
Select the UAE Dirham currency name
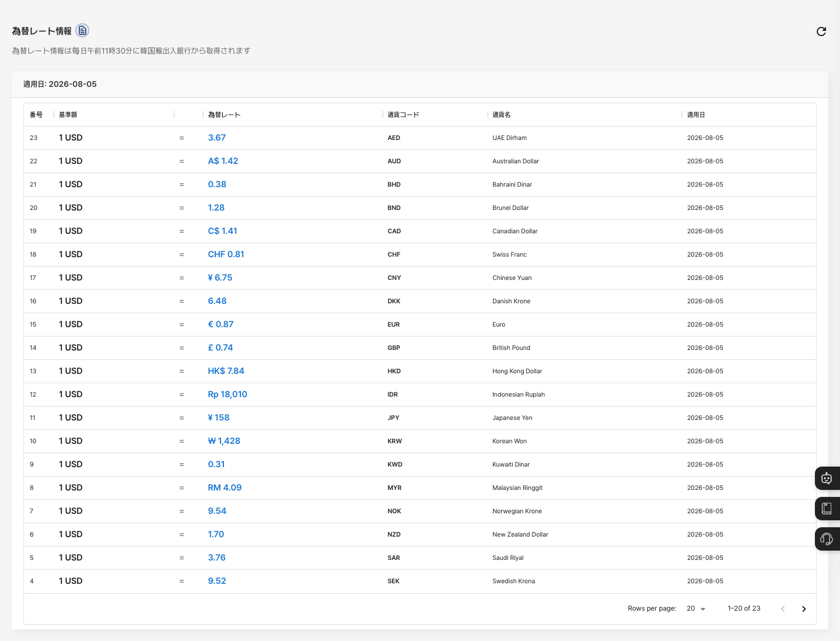(509, 138)
